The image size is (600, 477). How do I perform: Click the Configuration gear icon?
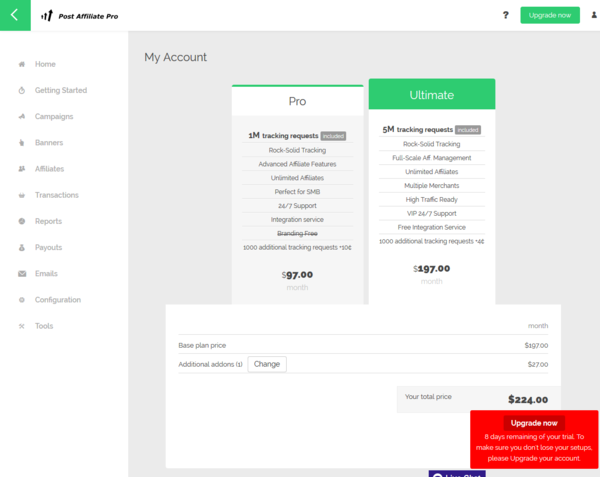[x=22, y=300]
